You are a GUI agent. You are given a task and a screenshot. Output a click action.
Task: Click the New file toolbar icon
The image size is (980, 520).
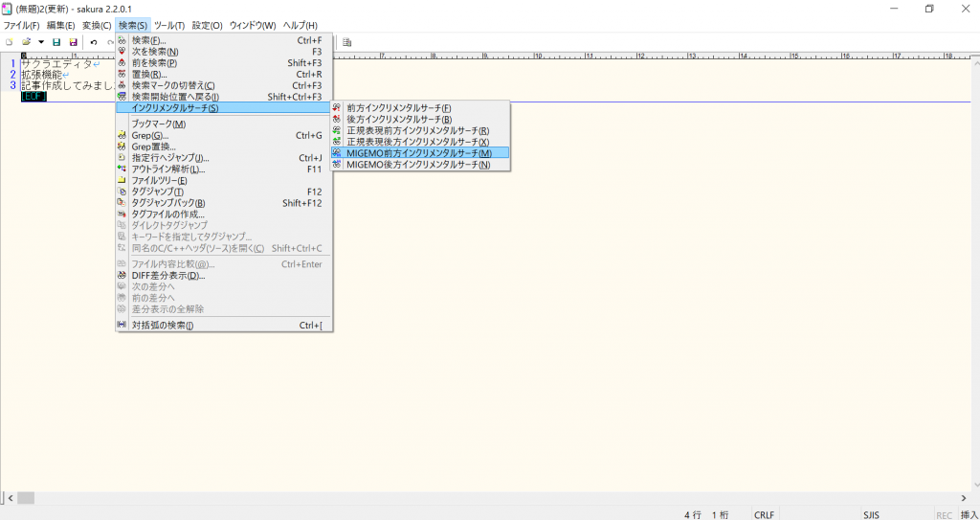tap(10, 42)
